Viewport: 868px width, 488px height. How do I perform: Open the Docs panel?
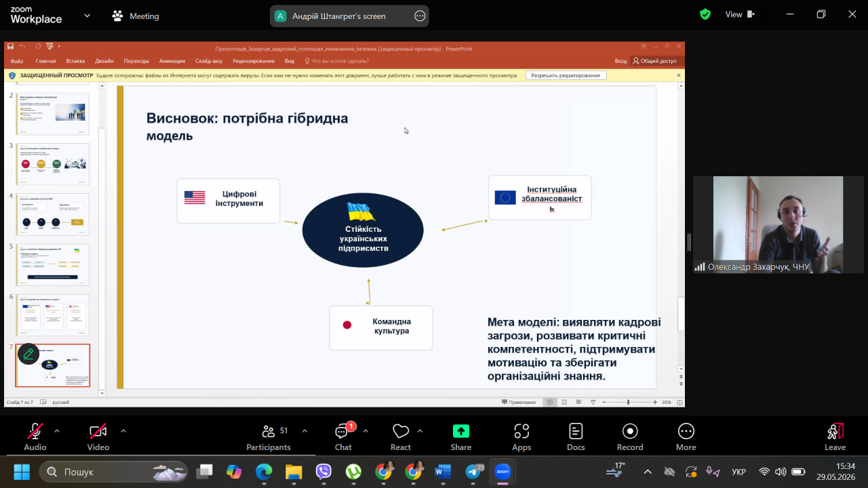coord(576,436)
